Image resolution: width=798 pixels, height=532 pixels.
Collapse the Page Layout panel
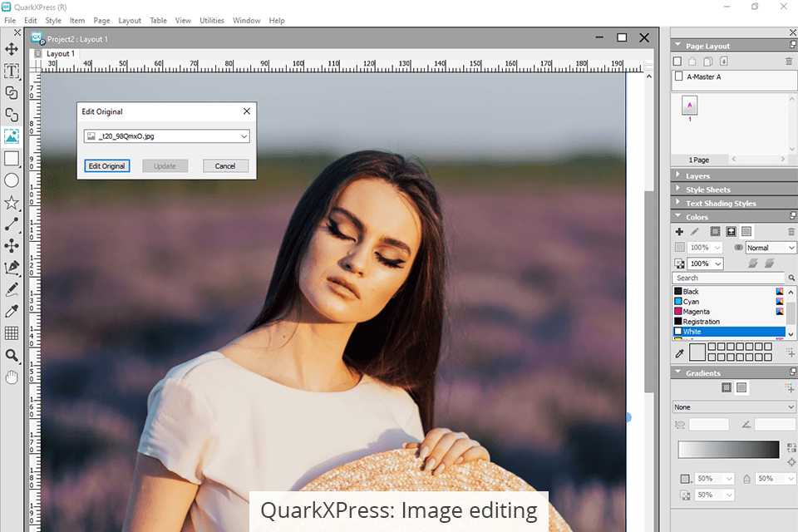(x=678, y=46)
